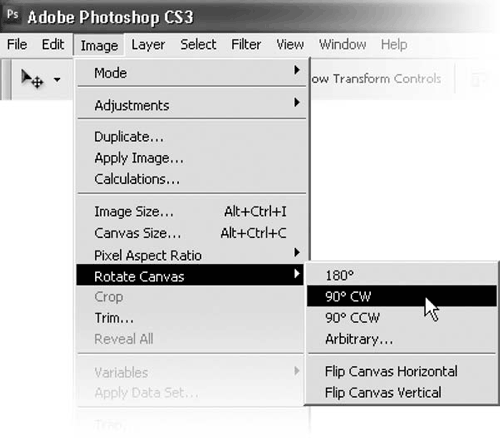The image size is (500, 438).
Task: Open the Filter menu
Action: coord(246,44)
